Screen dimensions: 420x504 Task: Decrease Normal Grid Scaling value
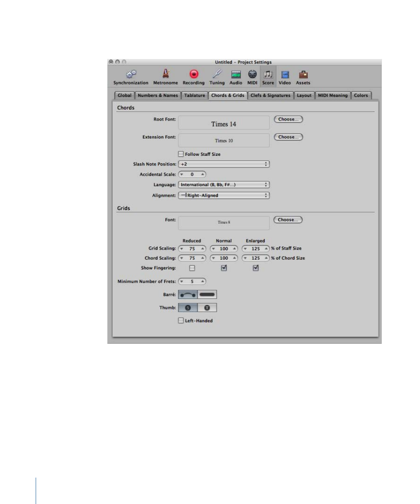click(x=214, y=249)
